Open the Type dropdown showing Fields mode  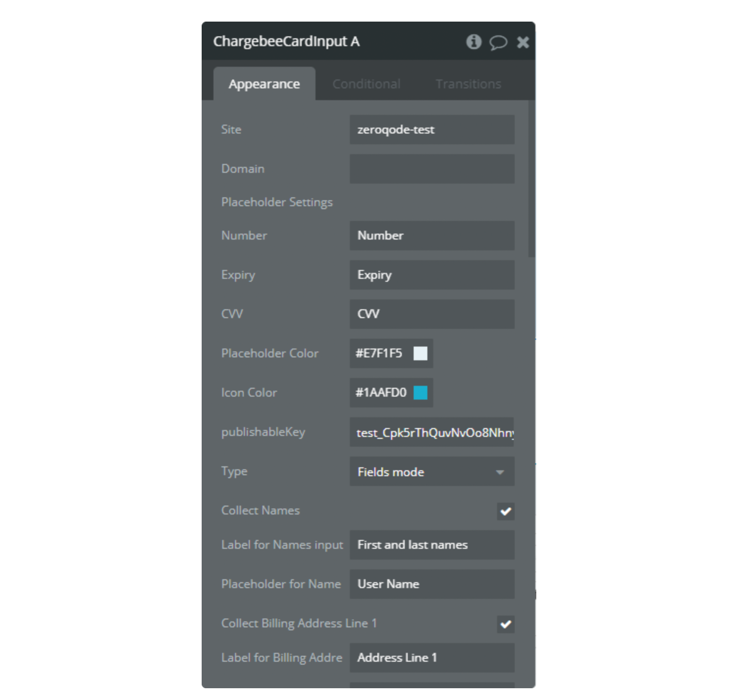click(432, 472)
